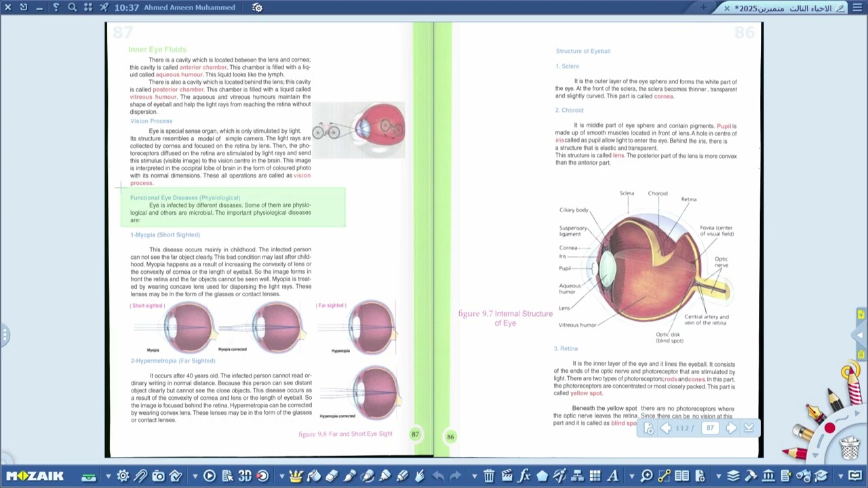The height and width of the screenshot is (488, 868).
Task: Go to next page arrow
Action: 731,428
